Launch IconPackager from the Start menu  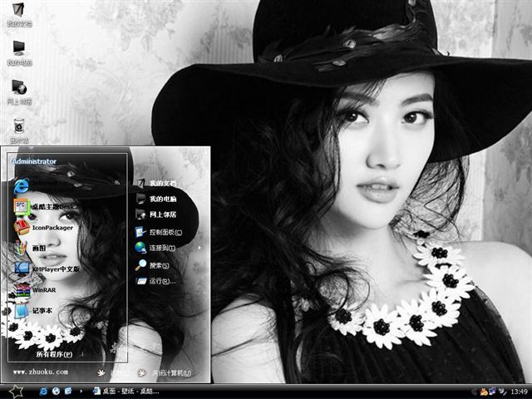click(43, 227)
